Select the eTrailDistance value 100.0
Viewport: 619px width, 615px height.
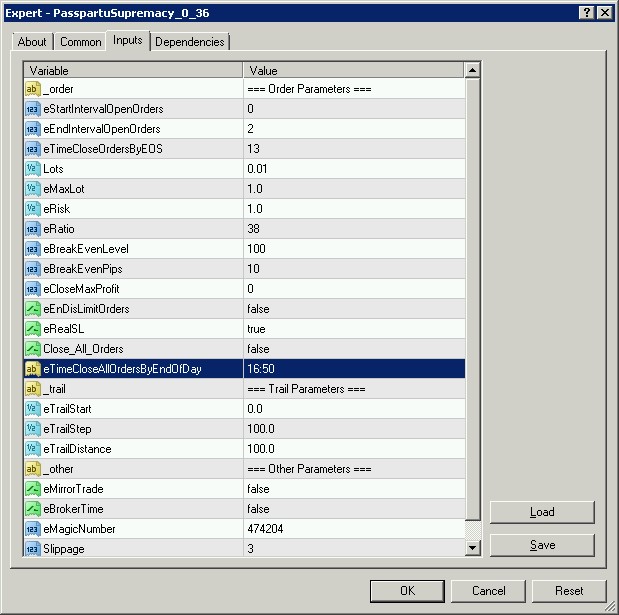pos(354,449)
